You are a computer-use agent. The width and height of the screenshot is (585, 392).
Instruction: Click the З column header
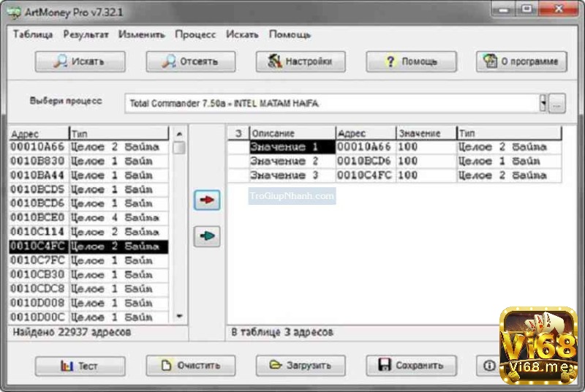[238, 133]
